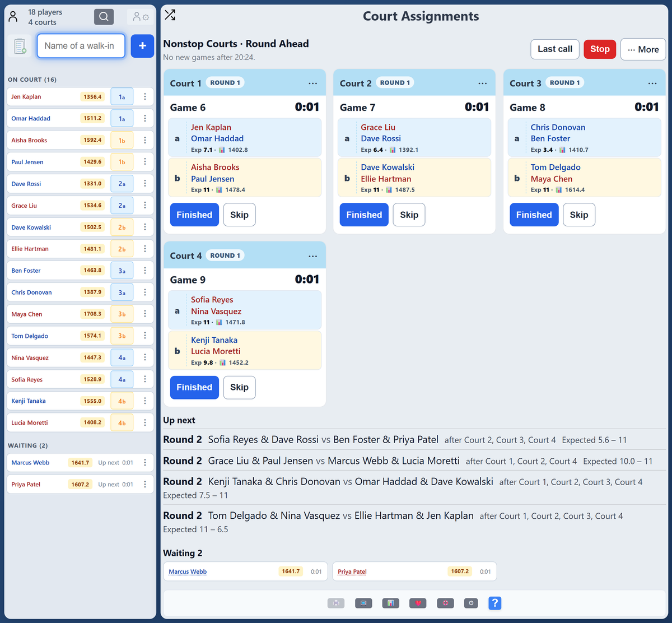Open the kebab menu for Dave Kowalski
672x623 pixels.
click(145, 227)
